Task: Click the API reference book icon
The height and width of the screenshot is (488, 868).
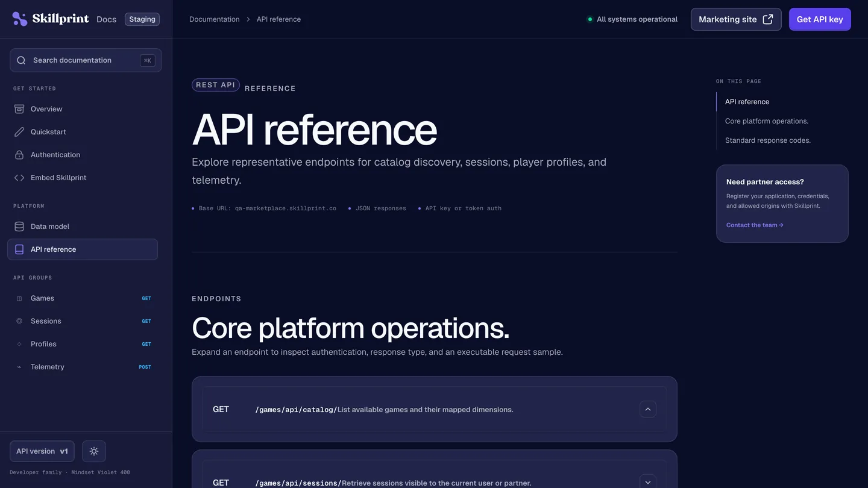Action: point(19,249)
